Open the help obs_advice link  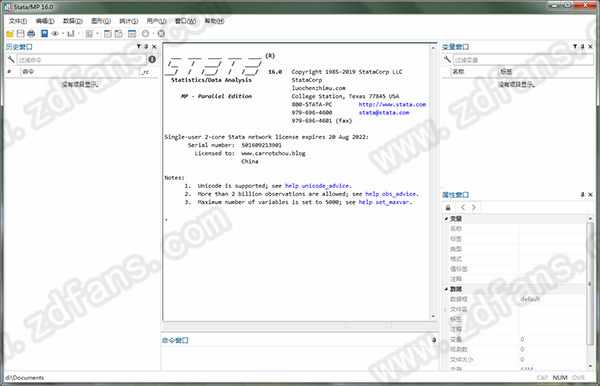point(391,194)
